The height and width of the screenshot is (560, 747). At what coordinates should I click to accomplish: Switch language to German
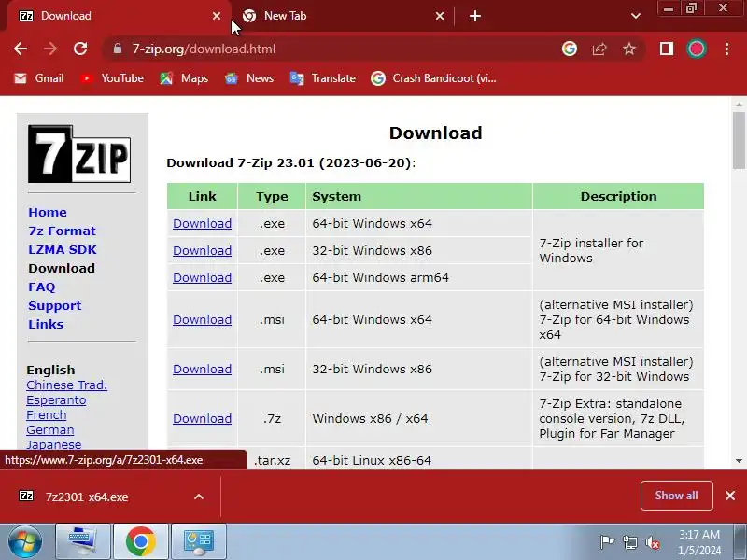click(x=50, y=429)
